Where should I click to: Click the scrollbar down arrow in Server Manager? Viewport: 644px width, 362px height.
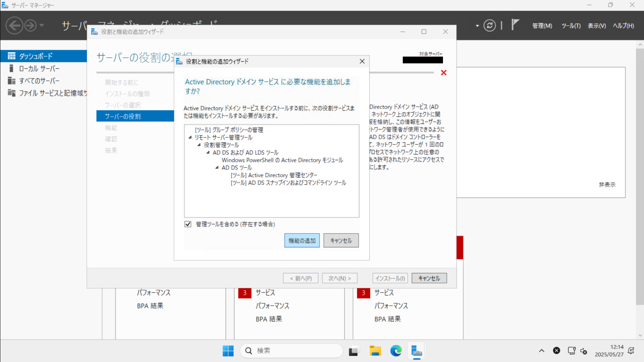(x=640, y=335)
